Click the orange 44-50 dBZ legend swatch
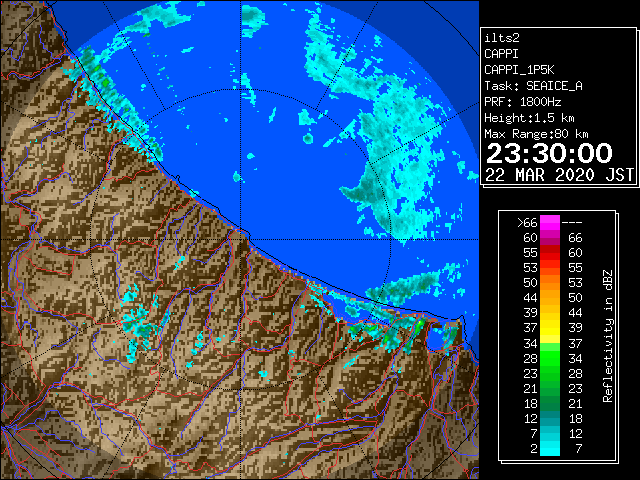Viewport: 640px width, 480px height. [550, 298]
